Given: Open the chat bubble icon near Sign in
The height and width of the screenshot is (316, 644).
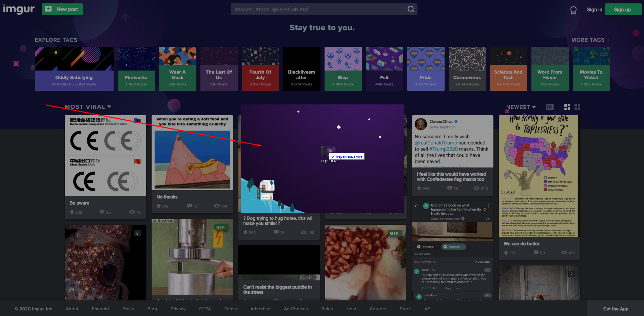Looking at the screenshot, I should click(x=573, y=10).
